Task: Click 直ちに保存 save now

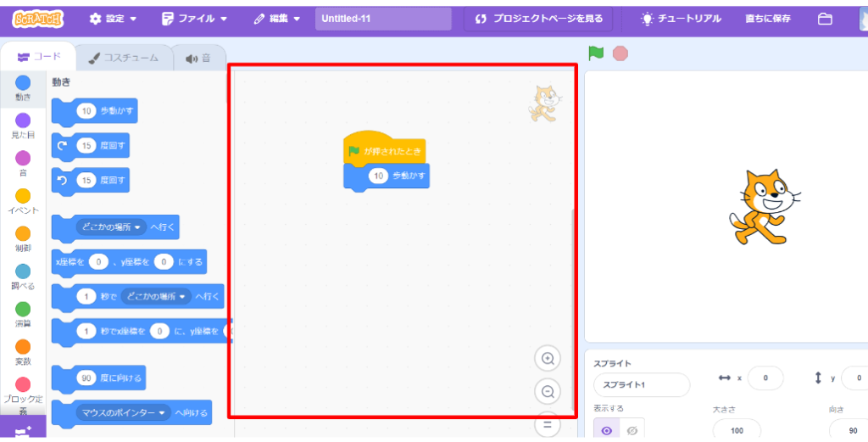Action: click(768, 19)
